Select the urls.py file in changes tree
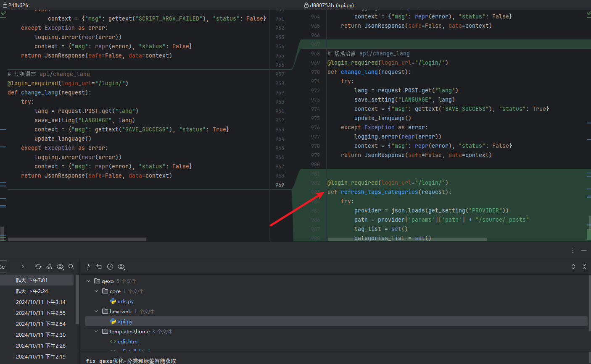The height and width of the screenshot is (364, 591). (125, 301)
